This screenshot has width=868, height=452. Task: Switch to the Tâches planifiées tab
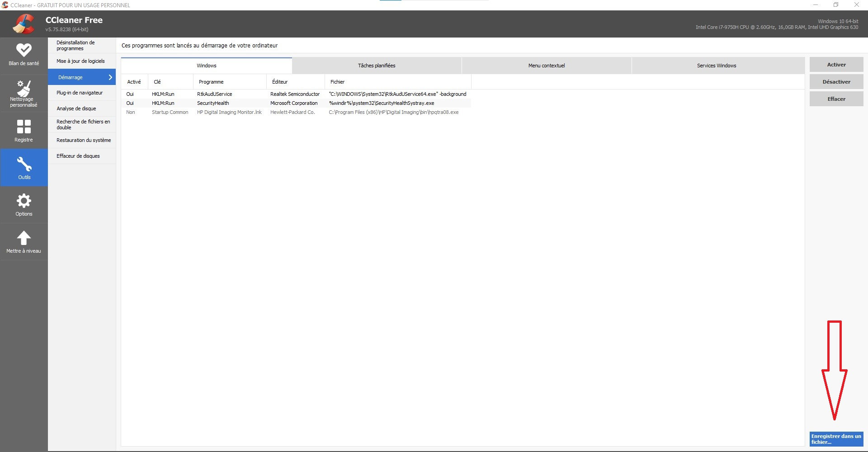point(377,66)
